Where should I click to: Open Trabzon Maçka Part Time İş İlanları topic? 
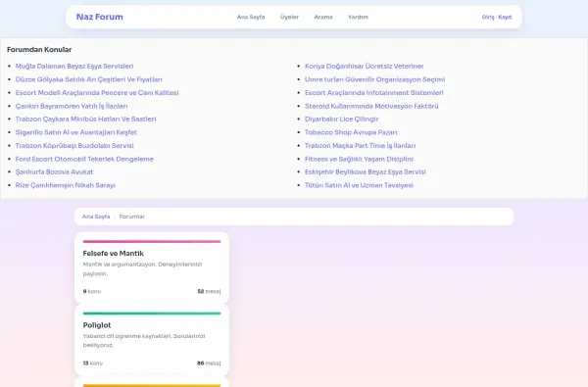click(360, 146)
